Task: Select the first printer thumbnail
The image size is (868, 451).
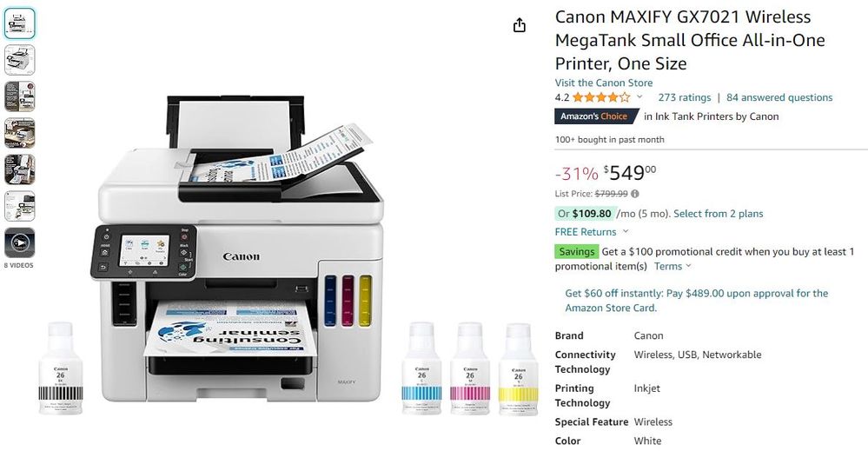Action: (x=19, y=23)
